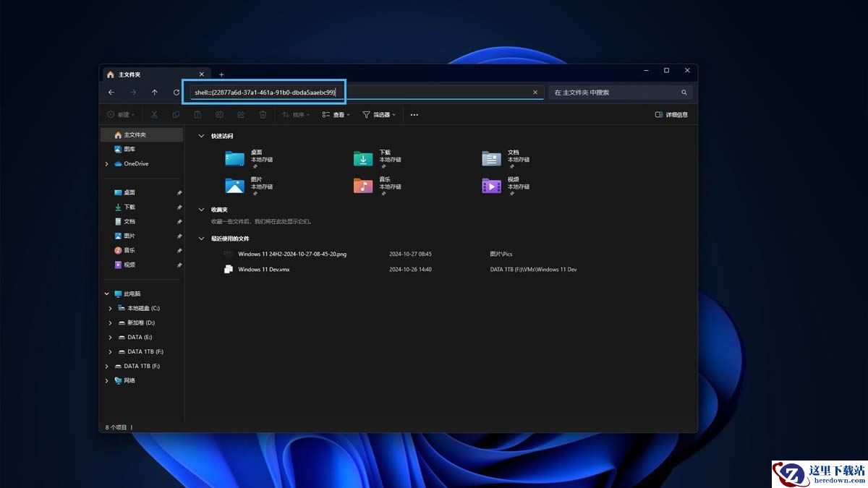Select OneDrive in the sidebar
This screenshot has height=488, width=868.
coord(131,163)
